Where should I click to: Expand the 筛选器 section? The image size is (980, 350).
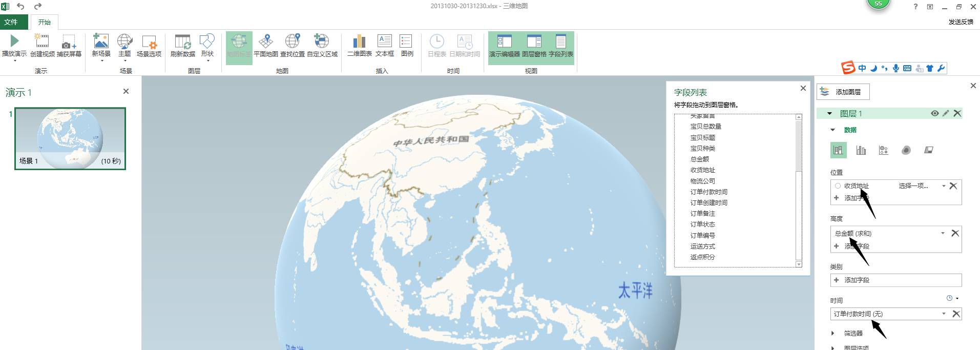(x=833, y=333)
